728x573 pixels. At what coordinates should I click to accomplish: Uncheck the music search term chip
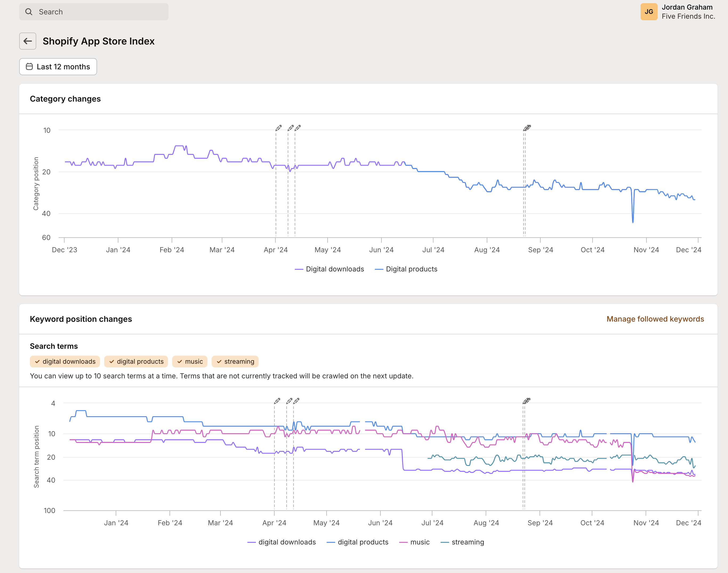coord(190,361)
